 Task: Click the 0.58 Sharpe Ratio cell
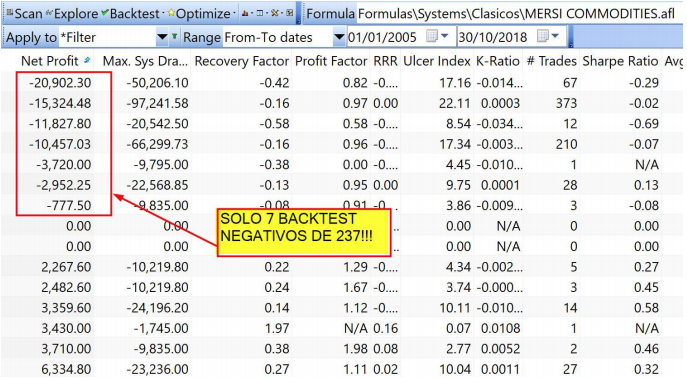tap(646, 308)
